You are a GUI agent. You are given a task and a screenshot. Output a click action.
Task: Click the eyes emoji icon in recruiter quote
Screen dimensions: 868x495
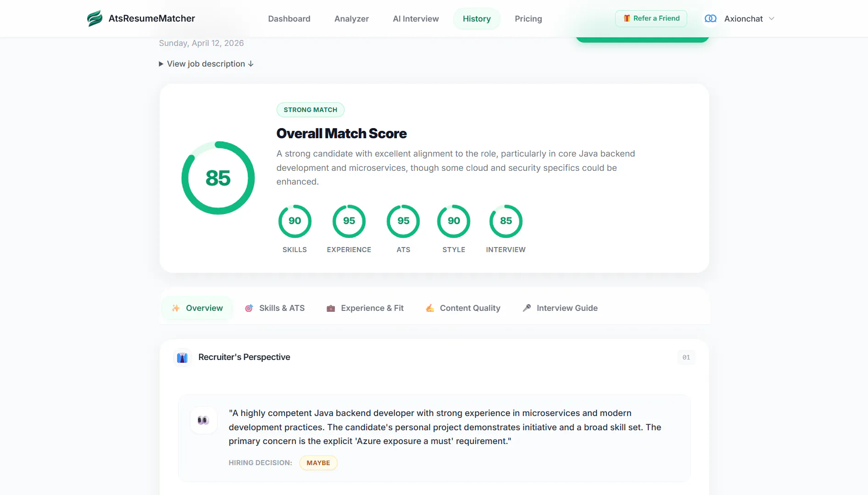click(203, 420)
